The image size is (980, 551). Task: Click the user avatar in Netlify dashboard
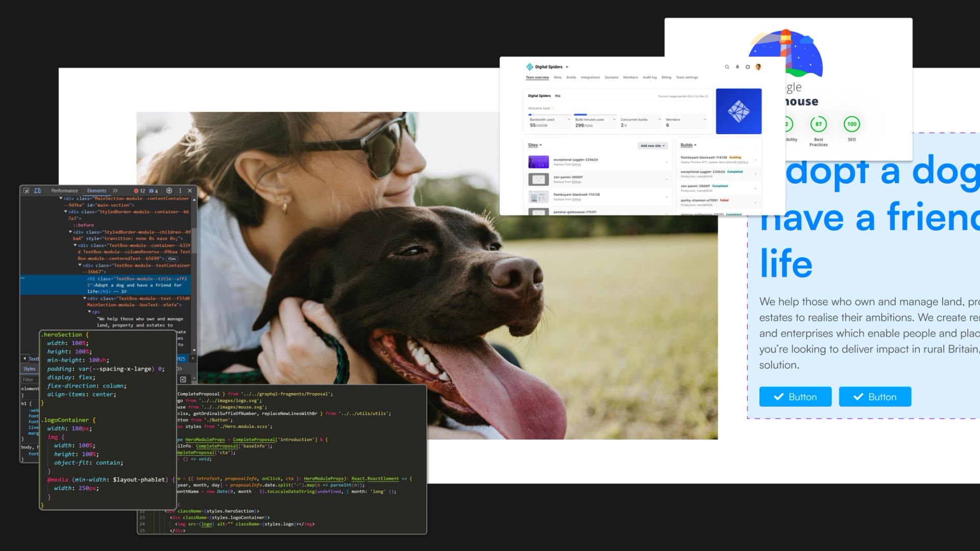tap(758, 67)
